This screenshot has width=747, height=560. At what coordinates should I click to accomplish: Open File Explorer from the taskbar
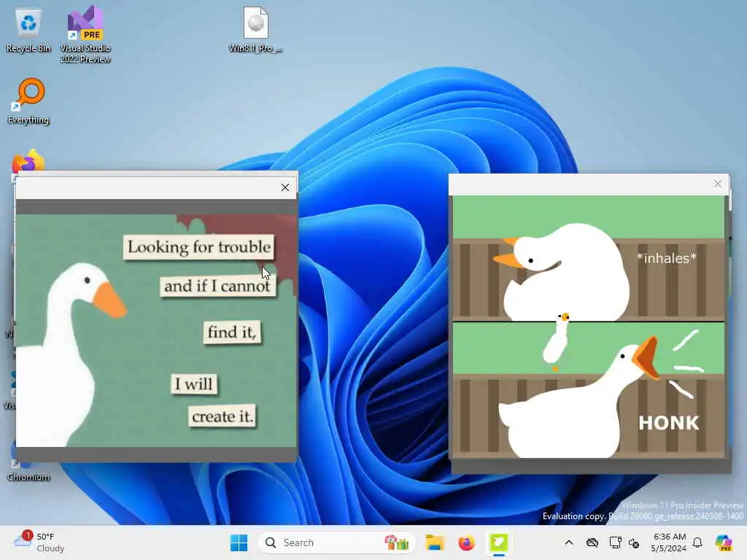click(x=435, y=542)
